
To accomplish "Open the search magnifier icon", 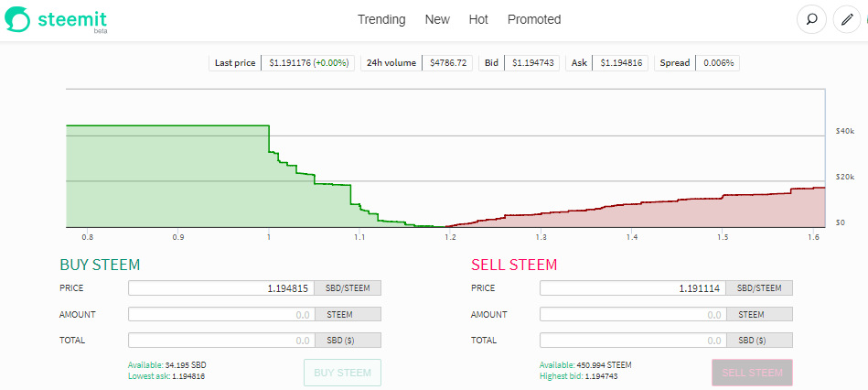I will pos(811,20).
